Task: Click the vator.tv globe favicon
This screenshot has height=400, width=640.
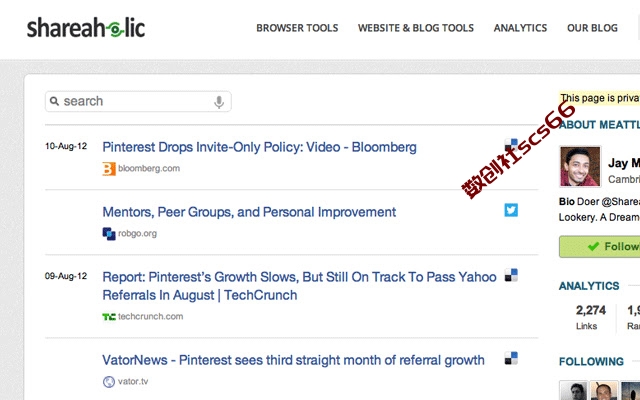Action: pyautogui.click(x=109, y=382)
